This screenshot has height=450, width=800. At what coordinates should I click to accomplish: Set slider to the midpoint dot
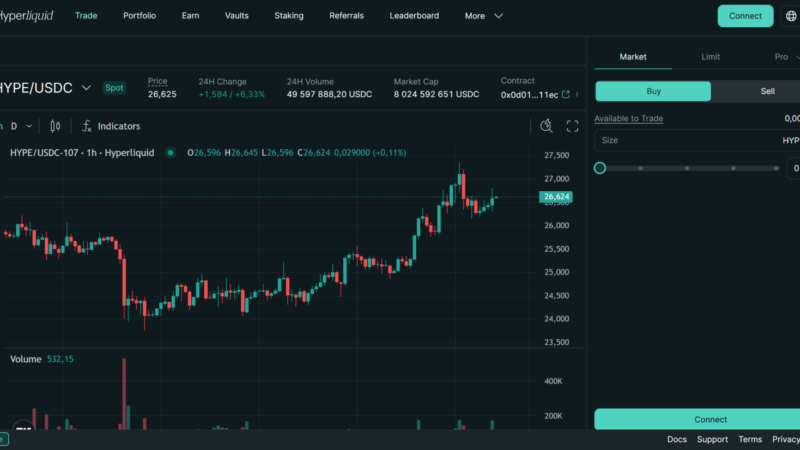point(687,168)
